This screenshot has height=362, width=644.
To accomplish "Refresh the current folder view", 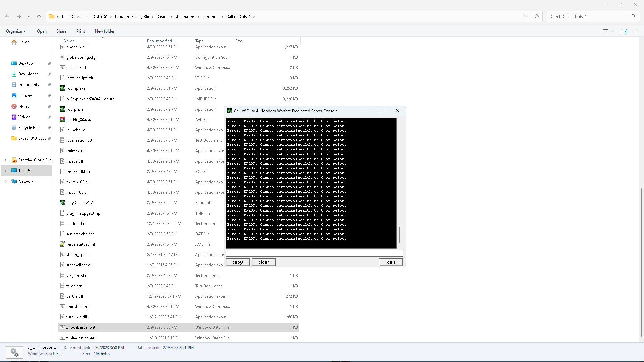I will pyautogui.click(x=537, y=17).
